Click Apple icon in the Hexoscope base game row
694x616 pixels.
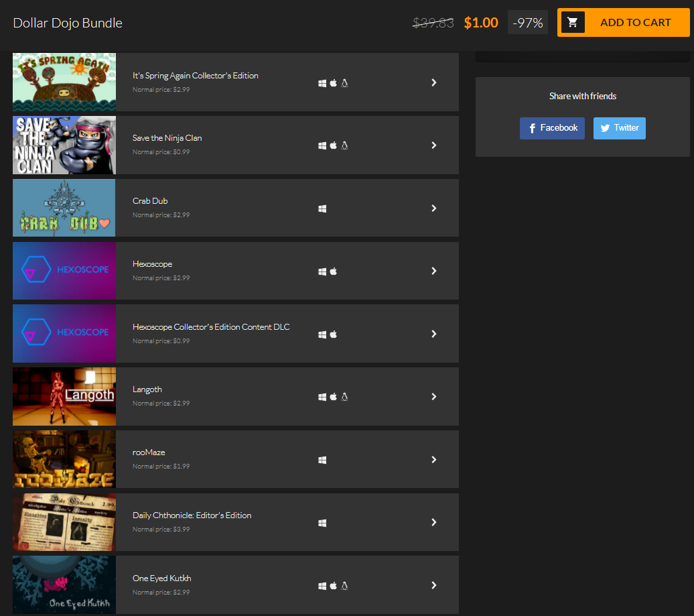pos(334,271)
